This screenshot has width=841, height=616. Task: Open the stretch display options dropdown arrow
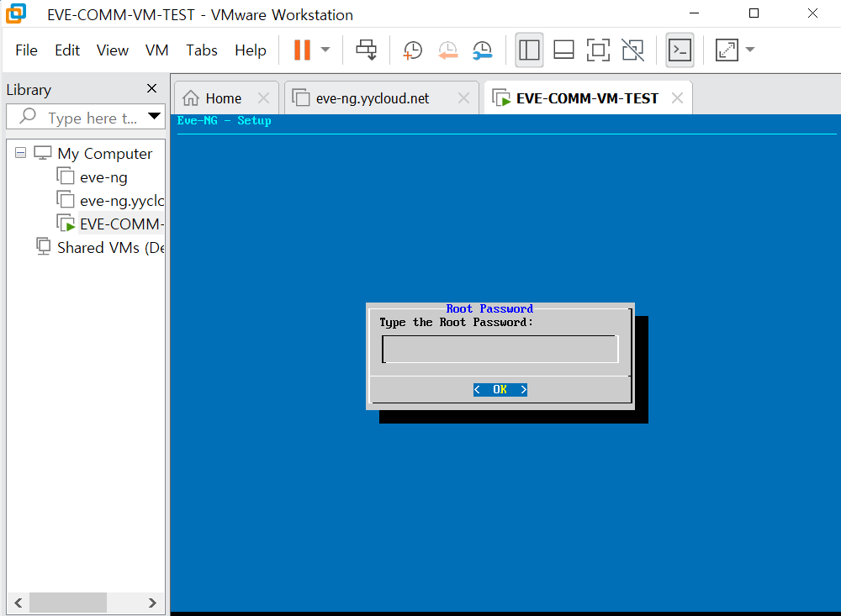click(750, 50)
